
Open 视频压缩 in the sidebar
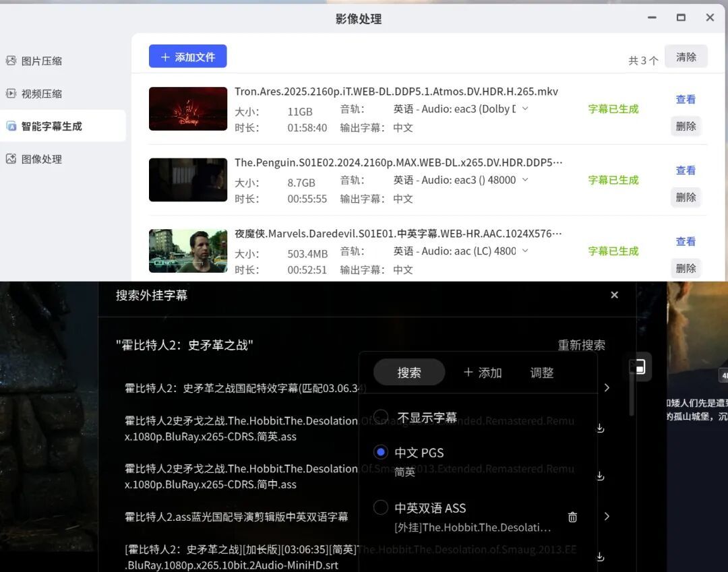(x=41, y=94)
